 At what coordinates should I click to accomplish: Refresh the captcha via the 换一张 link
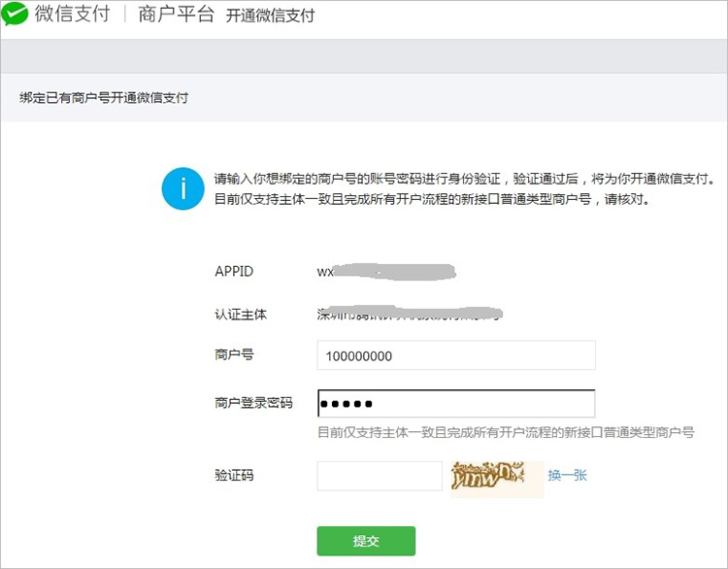coord(568,476)
